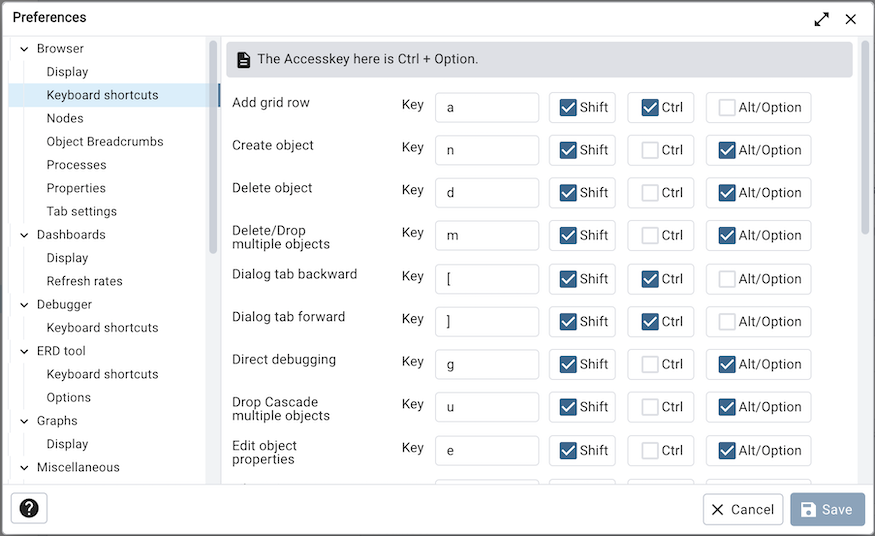Click the tree panel vertical scrollbar
875x536 pixels.
click(213, 147)
